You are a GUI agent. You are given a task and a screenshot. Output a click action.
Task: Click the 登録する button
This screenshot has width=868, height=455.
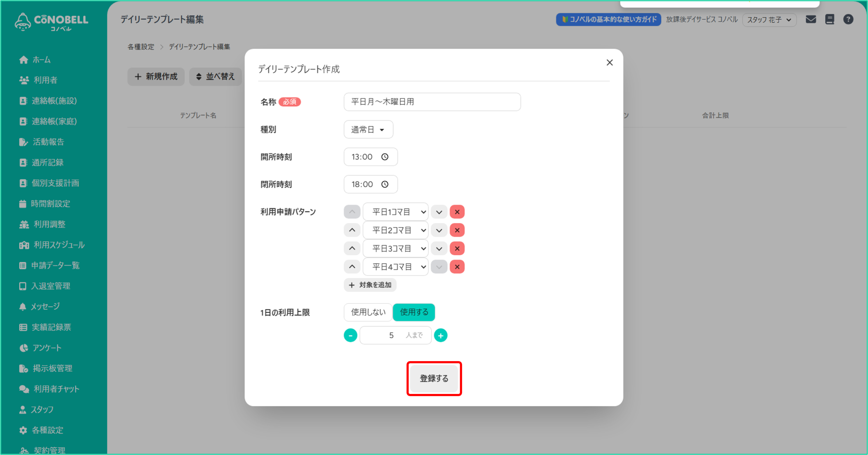click(x=434, y=378)
